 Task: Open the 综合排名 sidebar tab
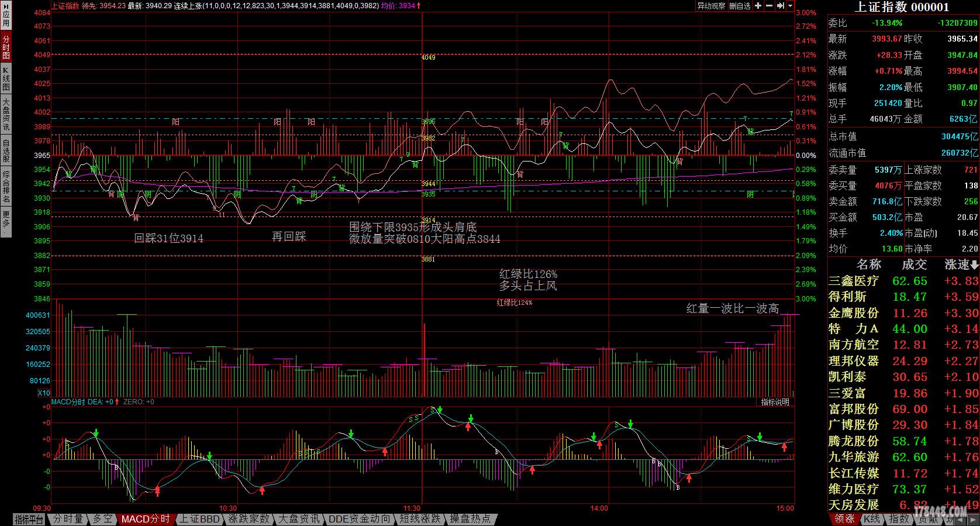[x=6, y=187]
